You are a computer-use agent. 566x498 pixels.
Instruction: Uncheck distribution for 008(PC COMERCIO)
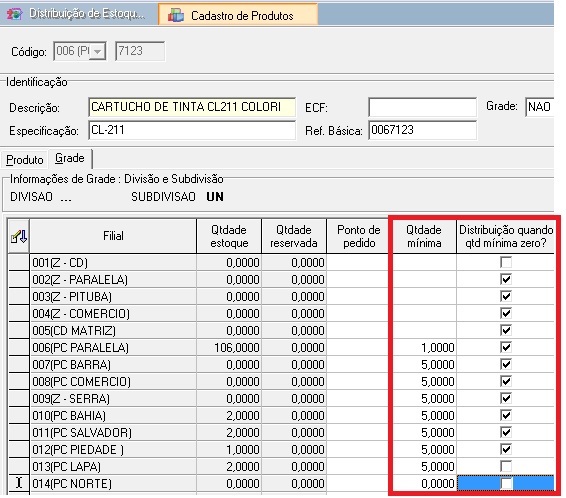(506, 381)
